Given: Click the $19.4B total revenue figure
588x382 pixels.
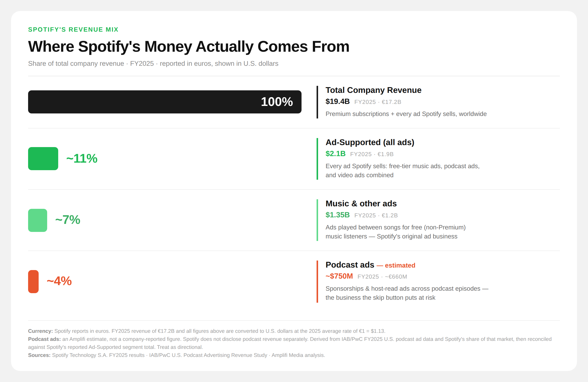Looking at the screenshot, I should [x=337, y=101].
